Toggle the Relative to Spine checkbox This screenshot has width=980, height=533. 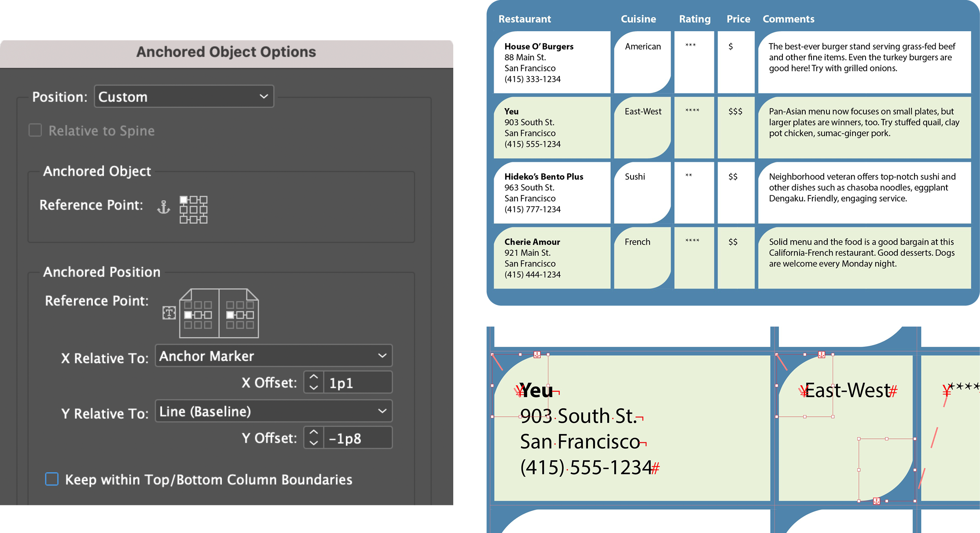35,130
